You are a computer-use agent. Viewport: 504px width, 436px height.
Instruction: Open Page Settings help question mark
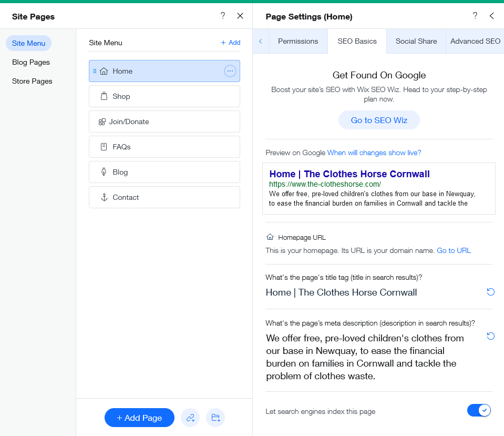[475, 16]
